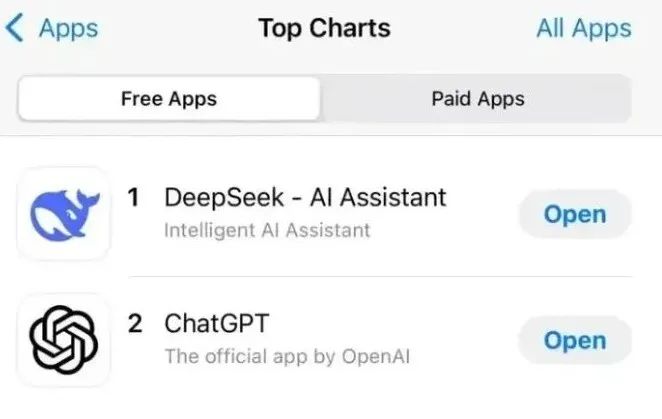Click the Intelligent AI Assistant subtitle

pos(267,231)
